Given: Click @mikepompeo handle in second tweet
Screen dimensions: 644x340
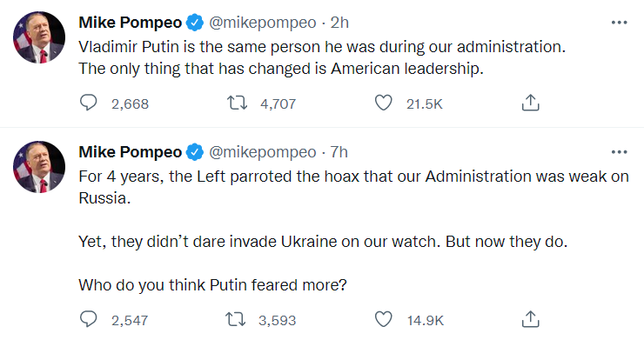Looking at the screenshot, I should [x=263, y=152].
